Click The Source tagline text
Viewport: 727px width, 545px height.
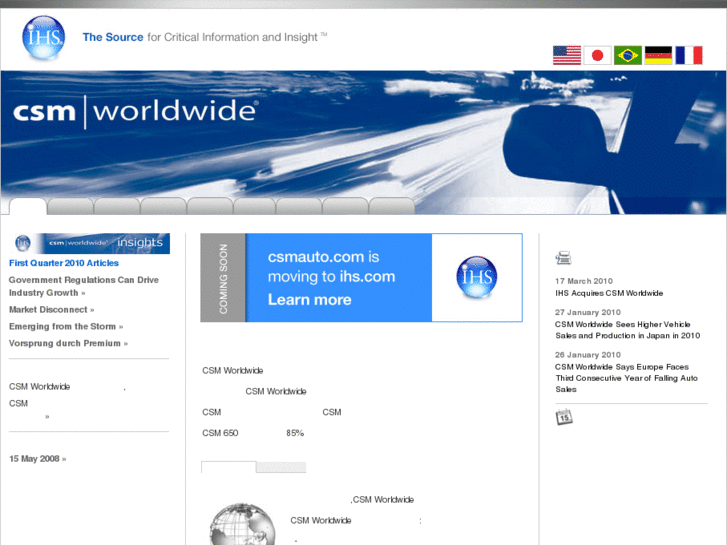click(113, 37)
